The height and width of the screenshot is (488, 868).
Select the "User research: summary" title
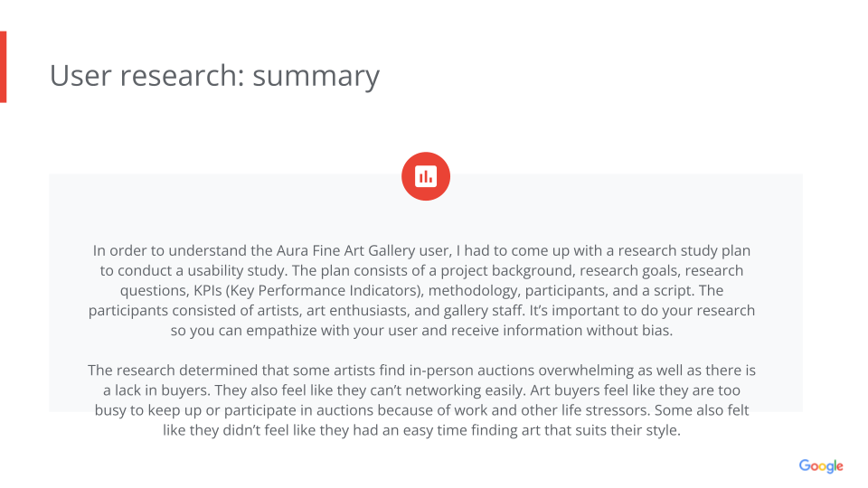pos(214,75)
